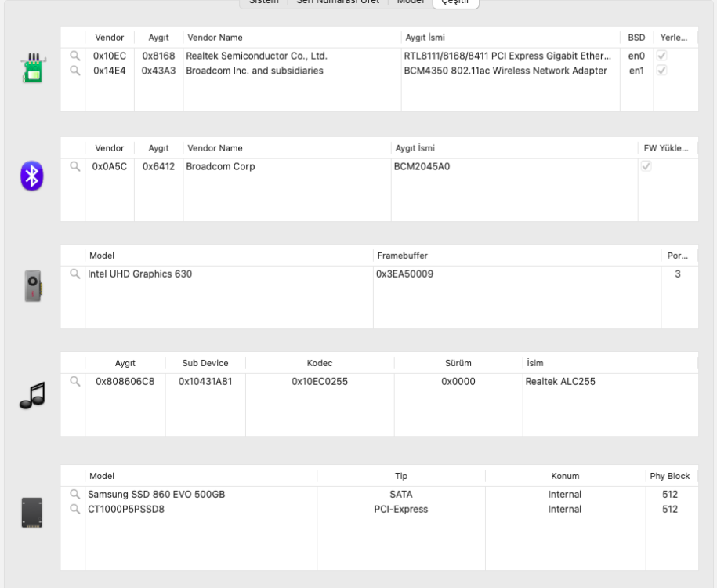The width and height of the screenshot is (717, 588).
Task: Select the Broadcom BCM4350 wireless adapter row
Action: point(379,71)
